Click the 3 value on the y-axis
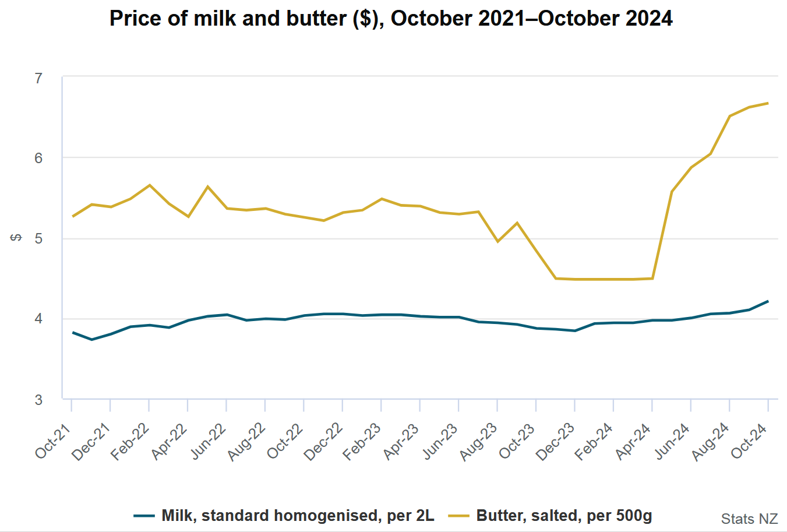Viewport: 787px width, 532px height. (38, 400)
